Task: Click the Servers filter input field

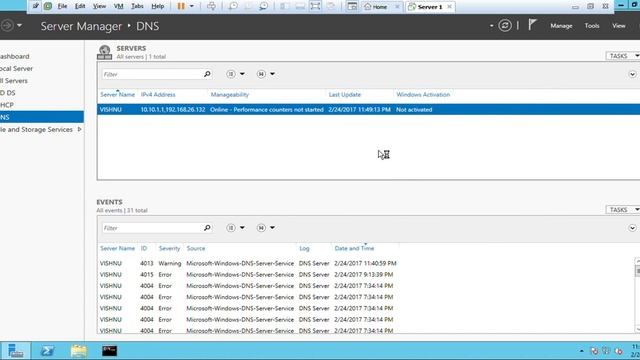Action: [x=152, y=74]
